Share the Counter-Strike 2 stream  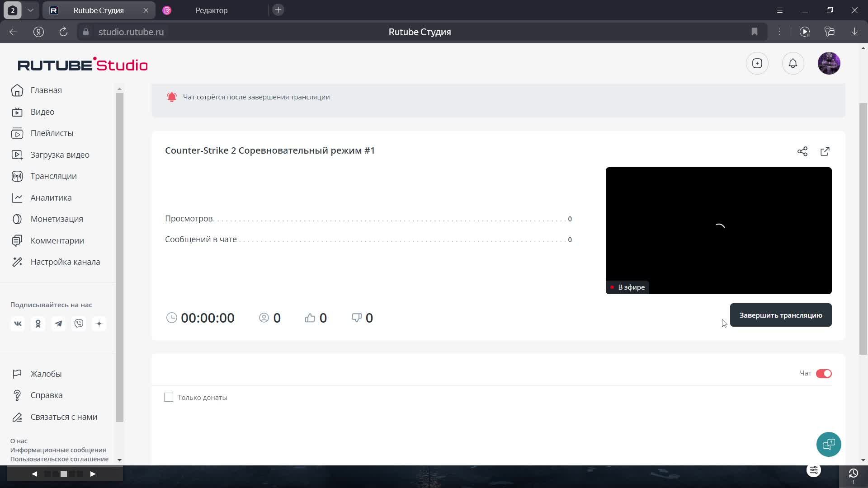802,151
